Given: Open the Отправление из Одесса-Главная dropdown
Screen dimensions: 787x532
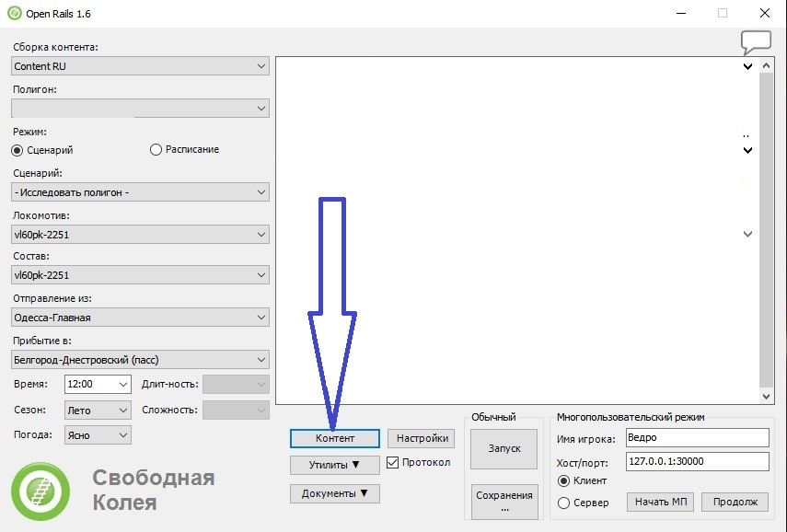Looking at the screenshot, I should (141, 318).
